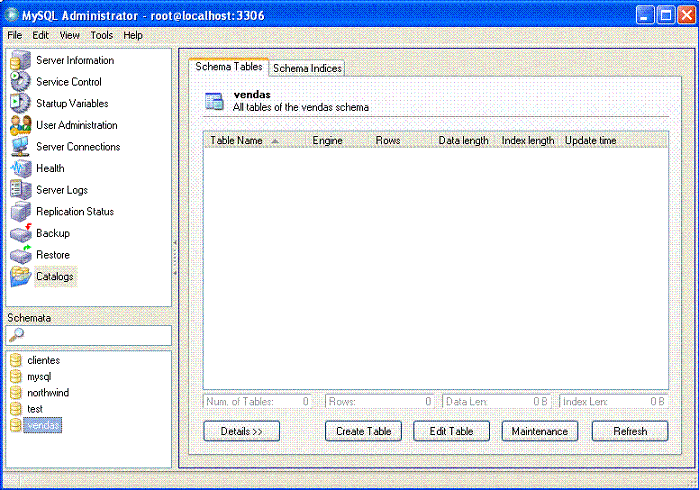Select the Server Connections label
This screenshot has height=490, width=699.
pyautogui.click(x=78, y=146)
